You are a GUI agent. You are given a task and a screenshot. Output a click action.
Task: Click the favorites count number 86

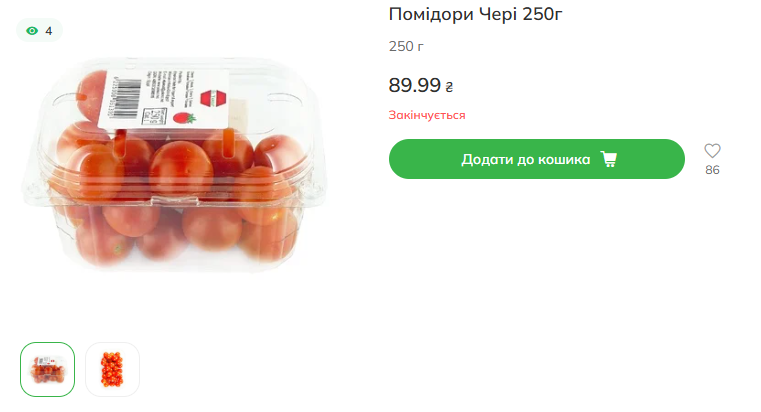click(x=712, y=170)
